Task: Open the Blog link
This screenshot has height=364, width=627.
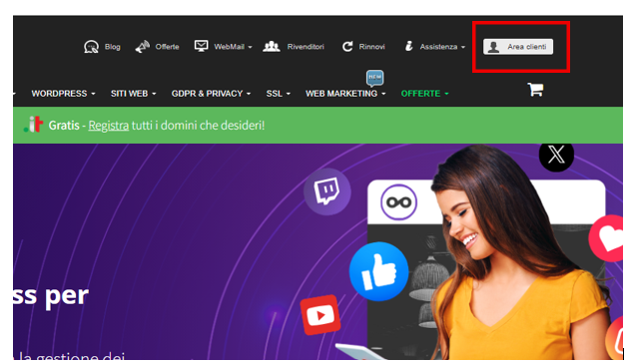Action: pyautogui.click(x=113, y=47)
